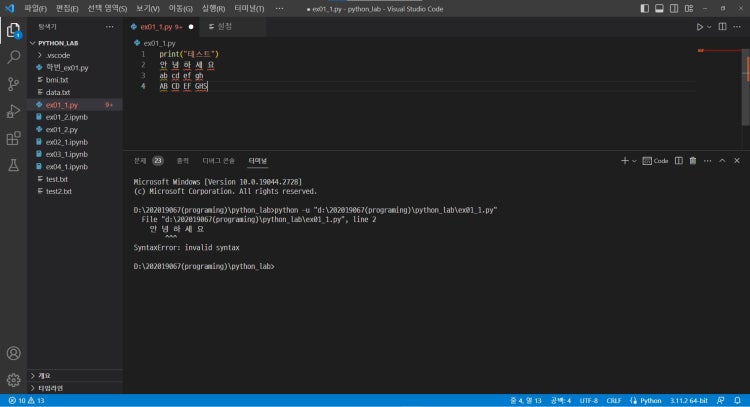This screenshot has width=750, height=407.
Task: Open bmi.txt in the explorer
Action: point(75,80)
